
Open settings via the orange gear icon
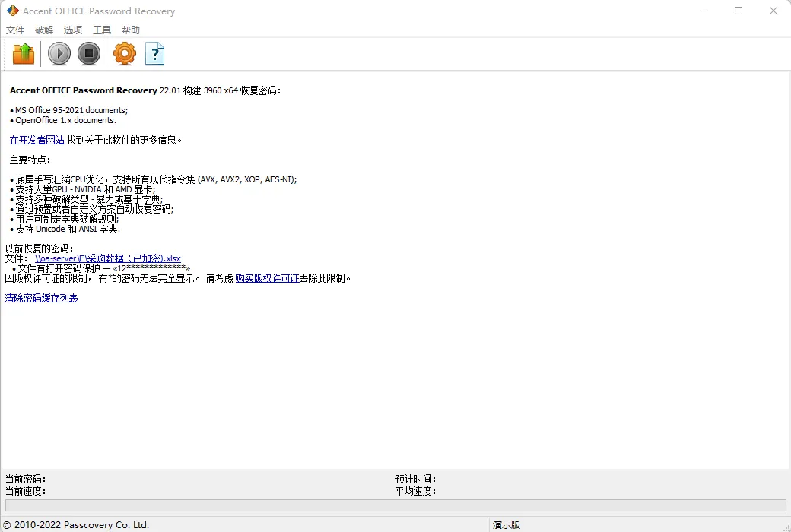(125, 53)
